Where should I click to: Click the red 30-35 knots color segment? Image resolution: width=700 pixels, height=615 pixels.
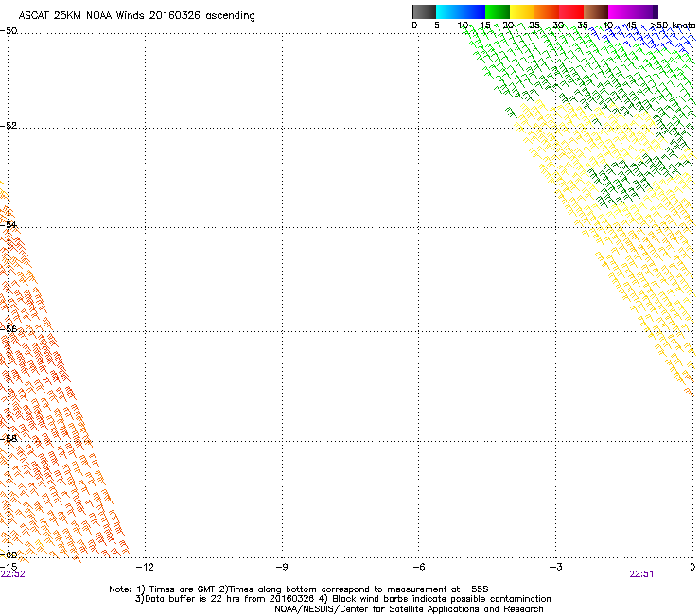pos(571,11)
